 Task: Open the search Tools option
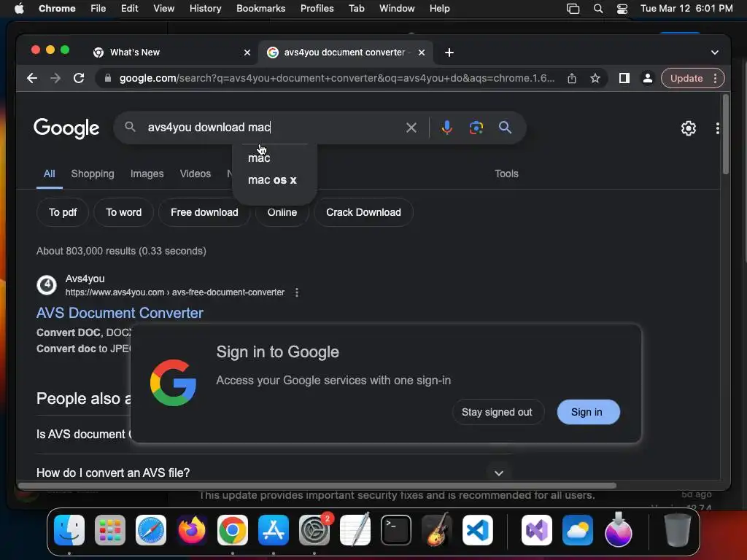pyautogui.click(x=506, y=174)
